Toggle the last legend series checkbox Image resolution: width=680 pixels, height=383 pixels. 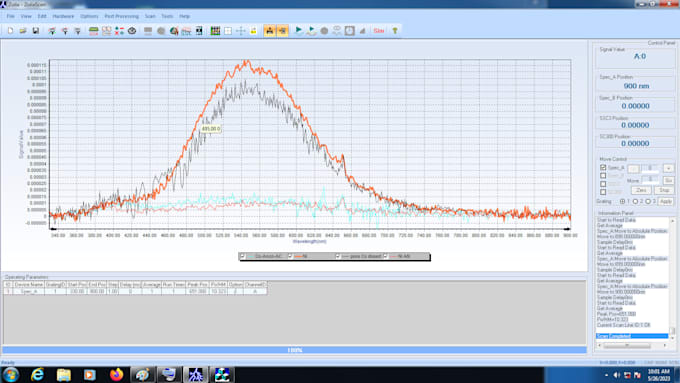[x=386, y=256]
